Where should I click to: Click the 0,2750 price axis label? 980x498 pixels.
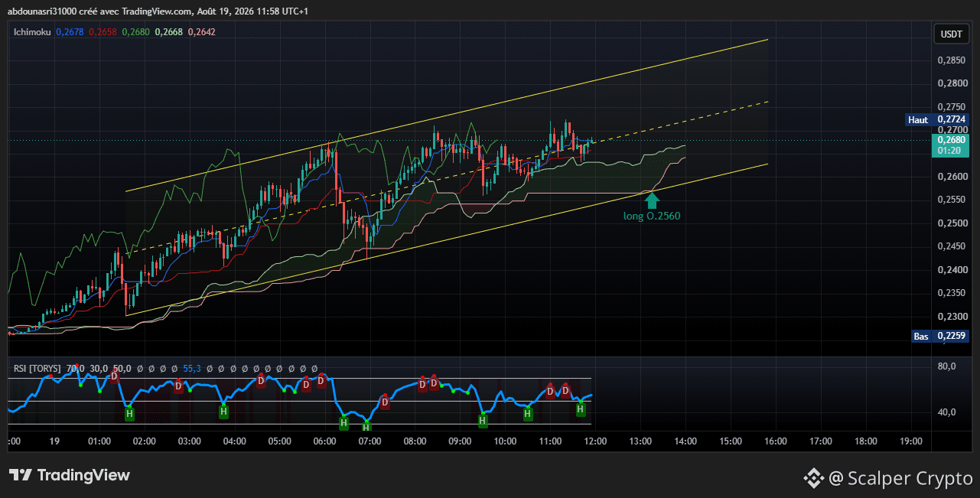tap(951, 106)
